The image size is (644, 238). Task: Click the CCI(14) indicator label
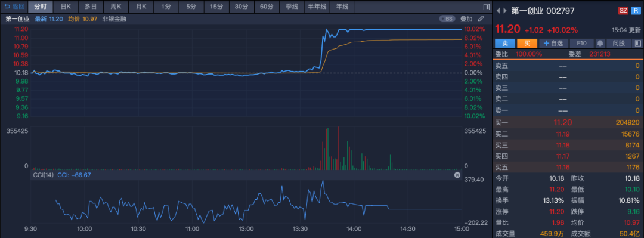(43, 175)
